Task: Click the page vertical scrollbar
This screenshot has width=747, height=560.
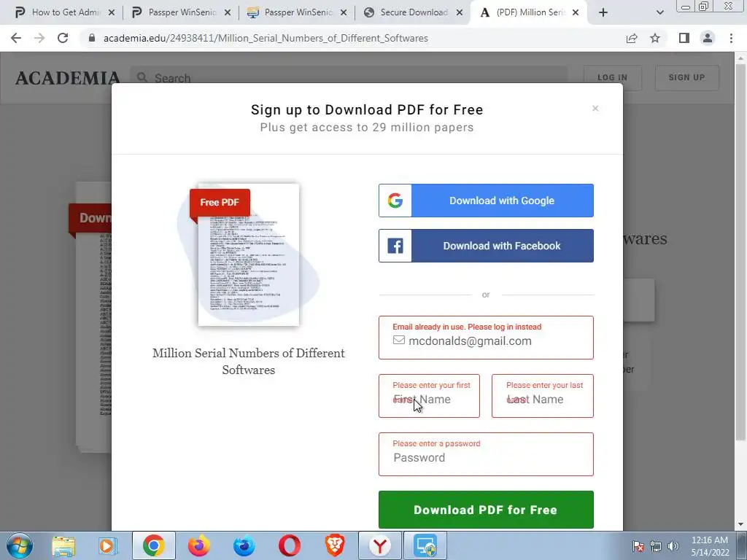Action: (741, 252)
